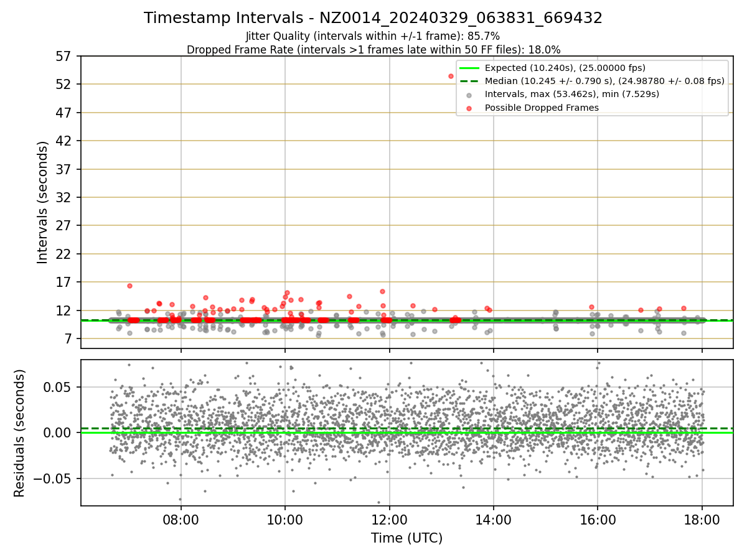Screen dimensions: 747x560
Task: Click the Time (UTC) axis label
Action: coord(406,538)
